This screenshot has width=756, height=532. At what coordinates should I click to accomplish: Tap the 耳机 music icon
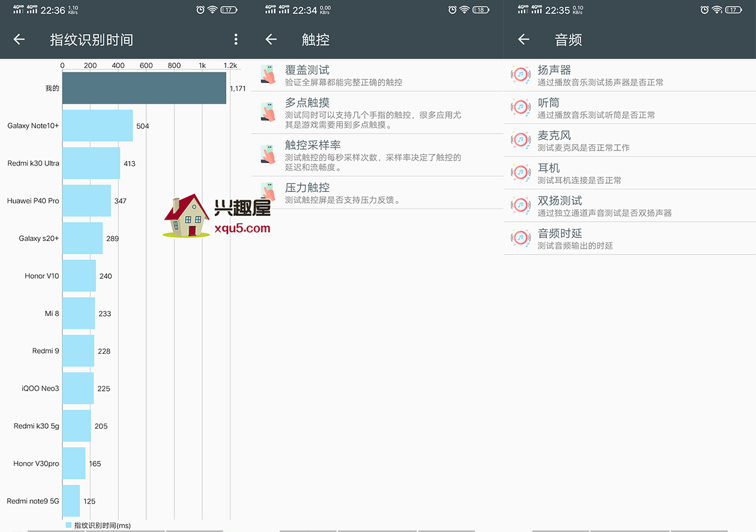tap(520, 173)
